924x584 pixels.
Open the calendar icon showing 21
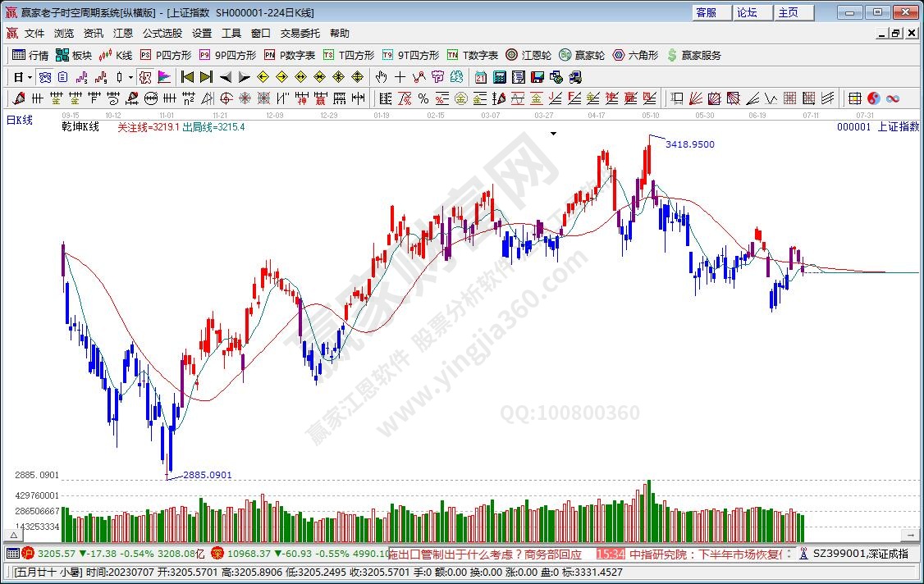pyautogui.click(x=479, y=77)
